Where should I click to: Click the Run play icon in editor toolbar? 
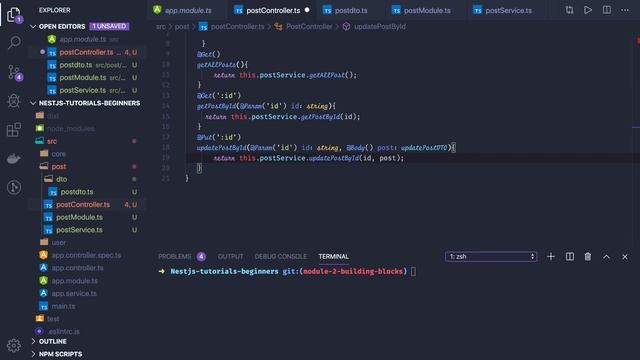click(x=588, y=10)
